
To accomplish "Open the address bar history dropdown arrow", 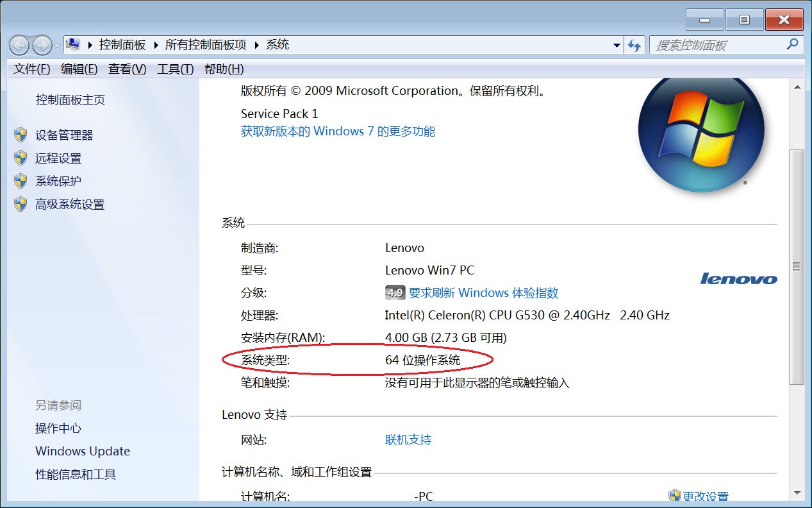I will click(617, 45).
